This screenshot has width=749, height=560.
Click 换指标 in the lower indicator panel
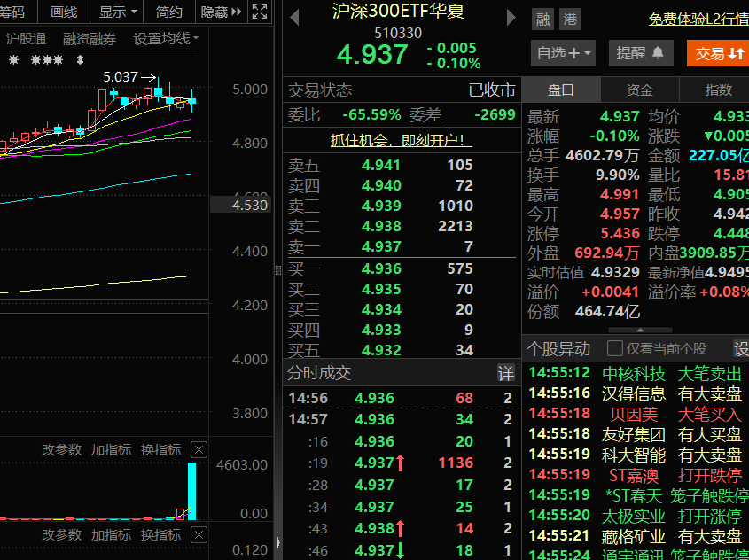pos(161,534)
